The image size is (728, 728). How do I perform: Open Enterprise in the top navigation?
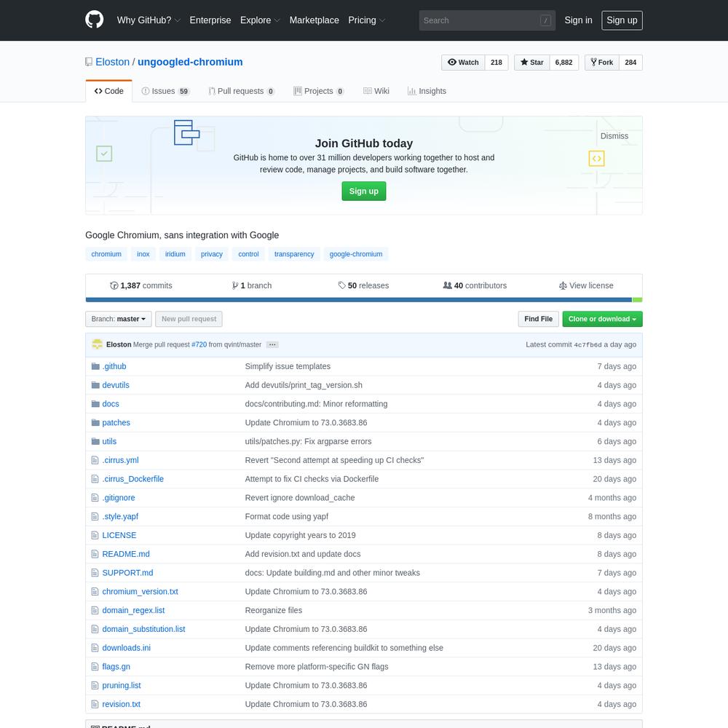(210, 20)
